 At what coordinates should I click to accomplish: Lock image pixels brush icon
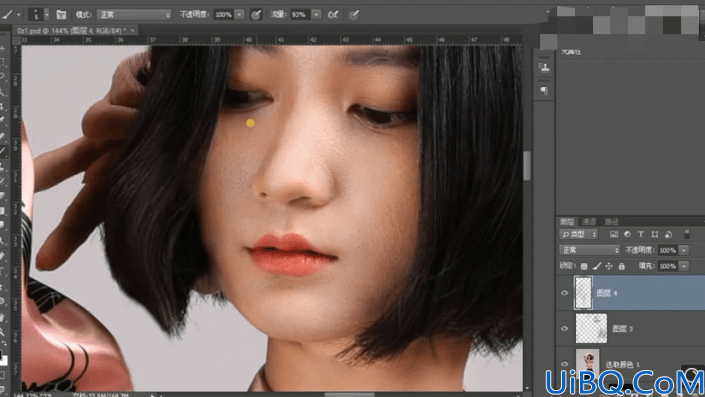597,266
